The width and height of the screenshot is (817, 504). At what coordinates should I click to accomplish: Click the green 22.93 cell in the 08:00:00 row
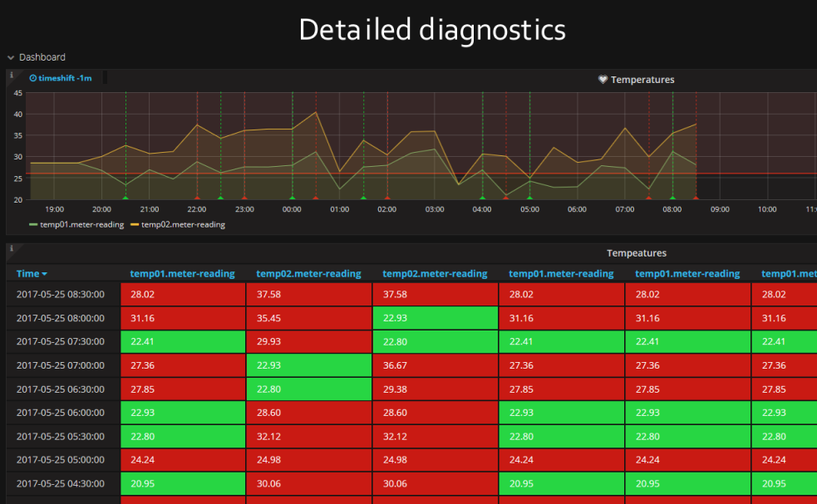(435, 318)
